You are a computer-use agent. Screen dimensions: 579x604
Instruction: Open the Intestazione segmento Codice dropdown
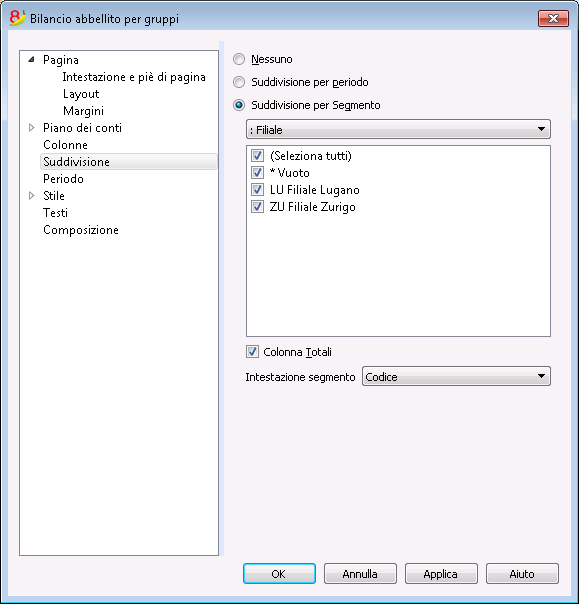456,376
